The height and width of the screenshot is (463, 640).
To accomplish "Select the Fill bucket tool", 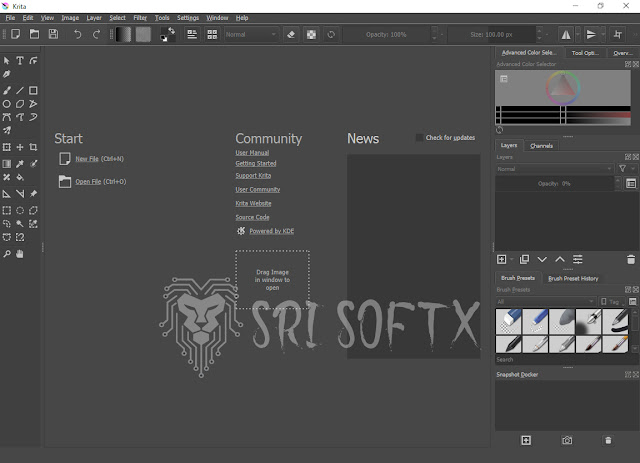I will (x=20, y=177).
